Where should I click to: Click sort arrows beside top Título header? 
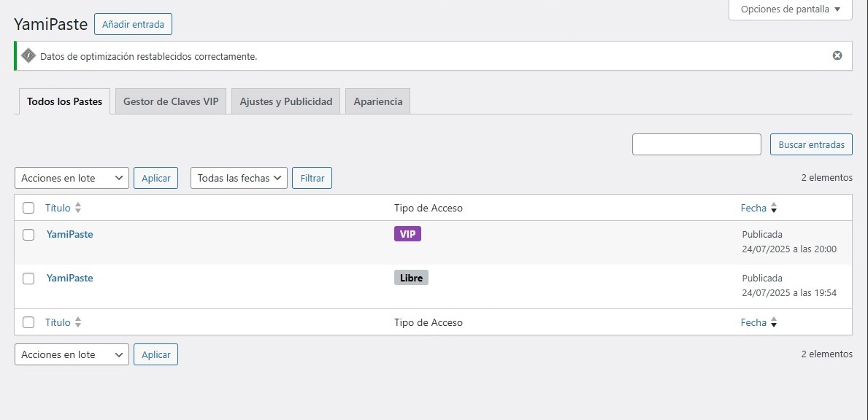[78, 208]
